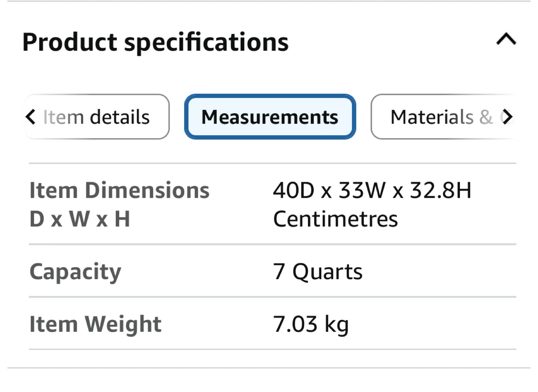Click the kg unit in Item Weight

click(x=336, y=325)
